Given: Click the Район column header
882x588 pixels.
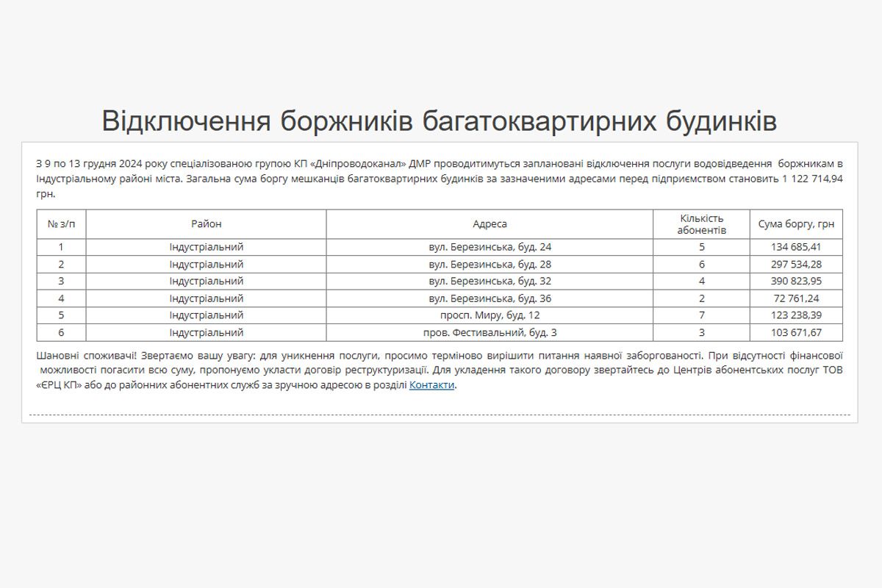Looking at the screenshot, I should click(207, 223).
